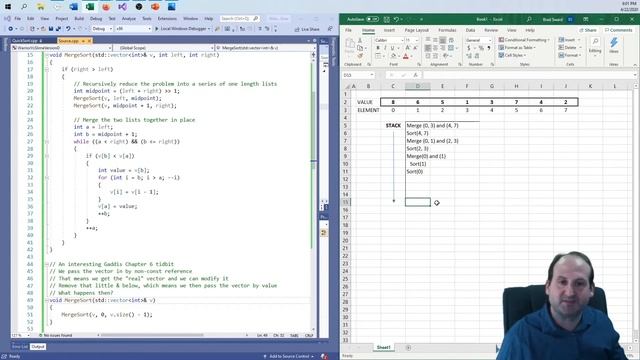Click Undo in Visual Studio toolbar
Screen dimensions: 640x360
click(x=68, y=29)
